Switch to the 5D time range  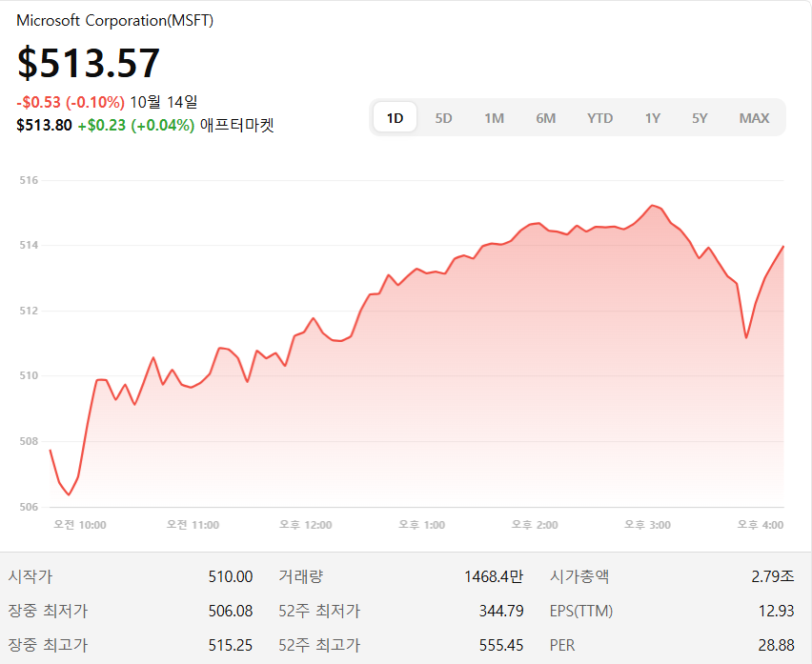click(443, 118)
